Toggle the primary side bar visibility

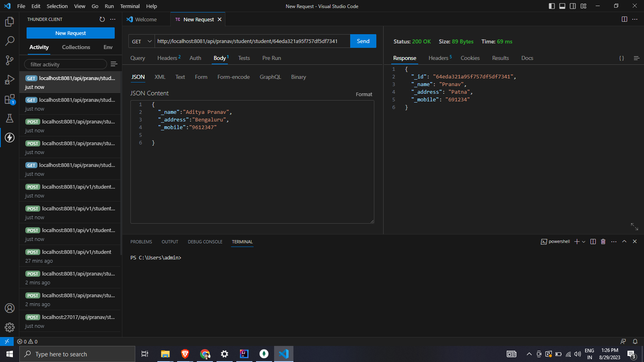point(552,6)
